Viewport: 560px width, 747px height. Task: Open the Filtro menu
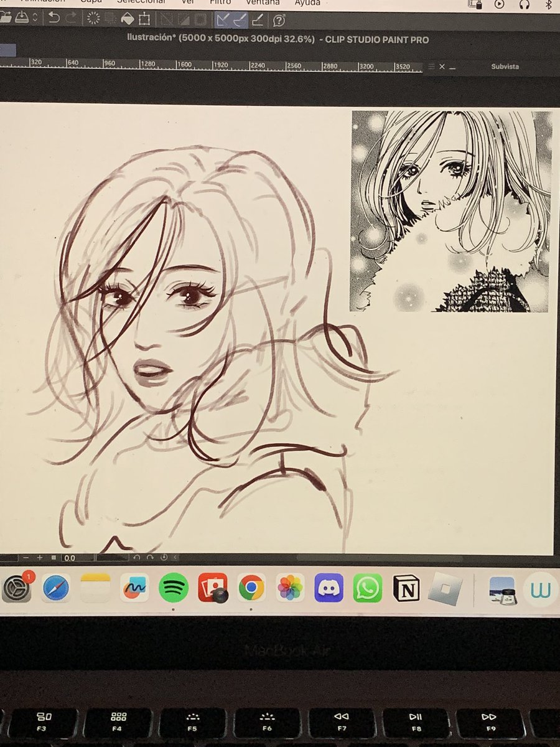(x=220, y=2)
